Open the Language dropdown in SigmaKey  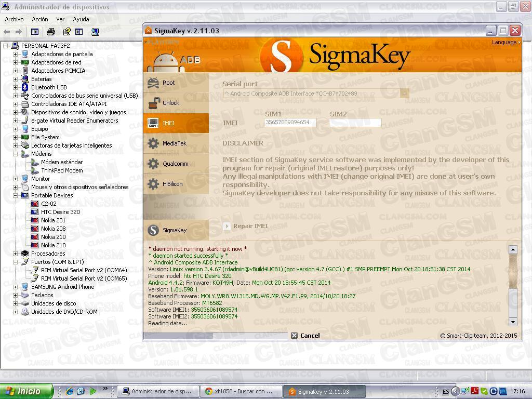pyautogui.click(x=506, y=43)
